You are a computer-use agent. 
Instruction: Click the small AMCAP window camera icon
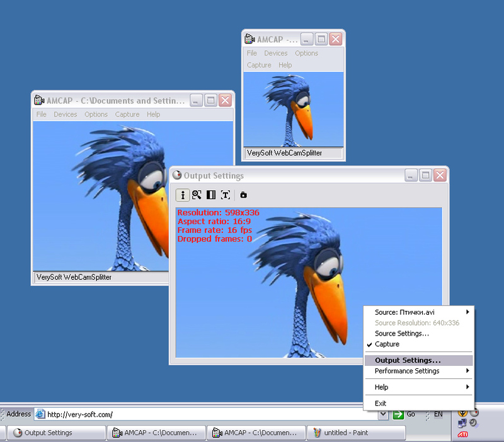pyautogui.click(x=249, y=39)
